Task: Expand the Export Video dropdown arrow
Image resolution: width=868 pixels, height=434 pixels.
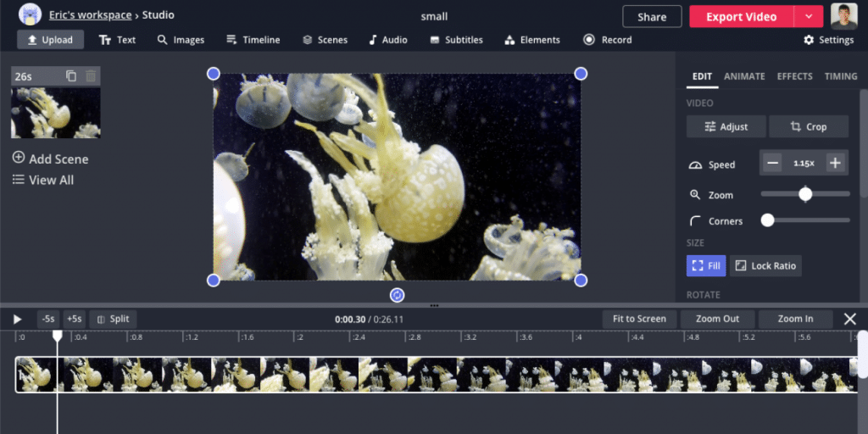Action: click(809, 17)
